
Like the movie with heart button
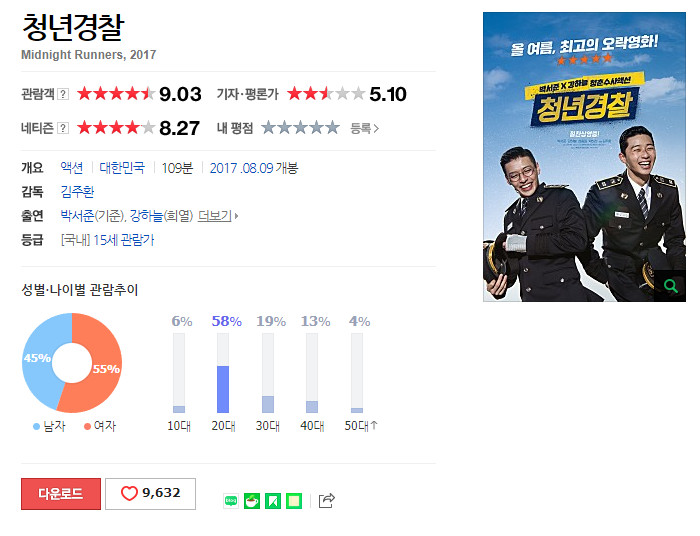[x=150, y=494]
